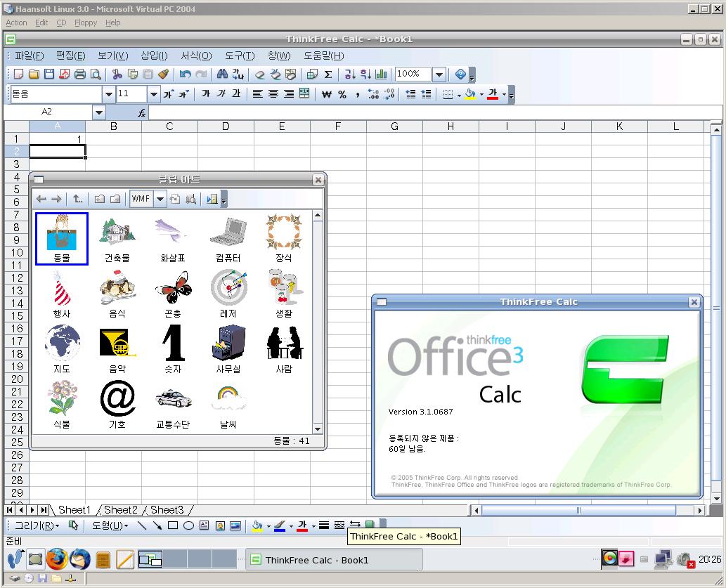
Task: Decrease indent in the formatting toolbar
Action: coord(410,94)
